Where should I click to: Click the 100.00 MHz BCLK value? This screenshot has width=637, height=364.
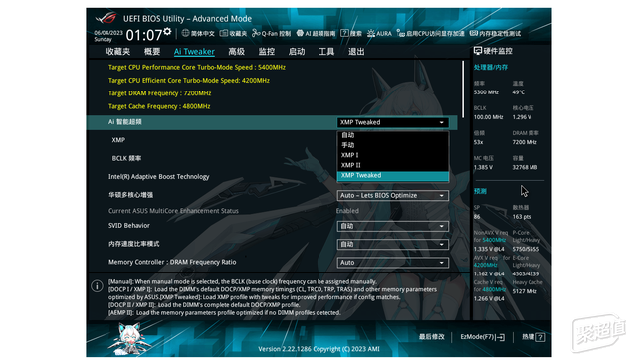click(x=489, y=117)
